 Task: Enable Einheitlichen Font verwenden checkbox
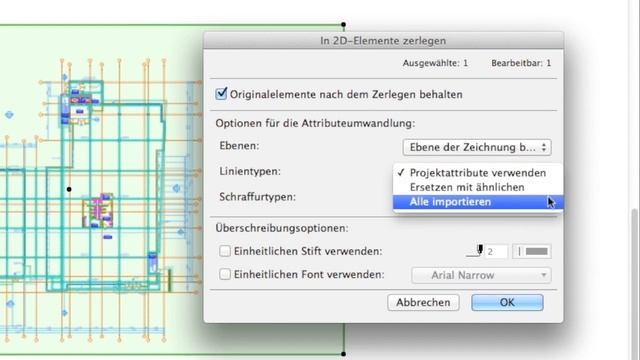tap(224, 274)
